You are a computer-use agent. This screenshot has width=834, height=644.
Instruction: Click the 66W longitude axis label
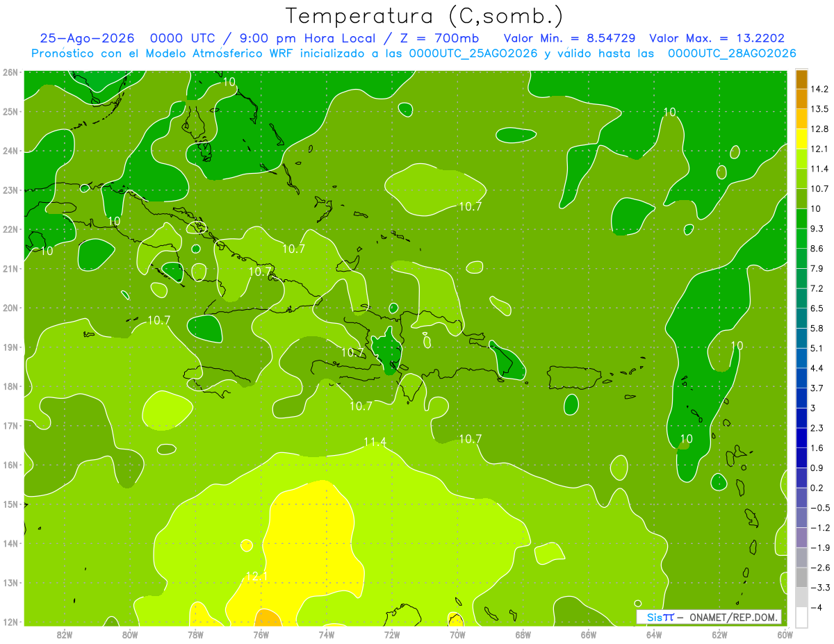(x=589, y=634)
